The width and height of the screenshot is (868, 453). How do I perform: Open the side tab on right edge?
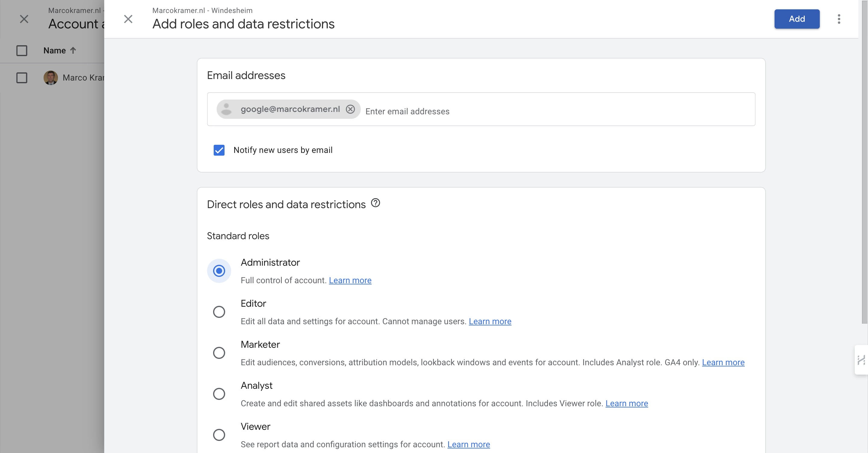[861, 360]
